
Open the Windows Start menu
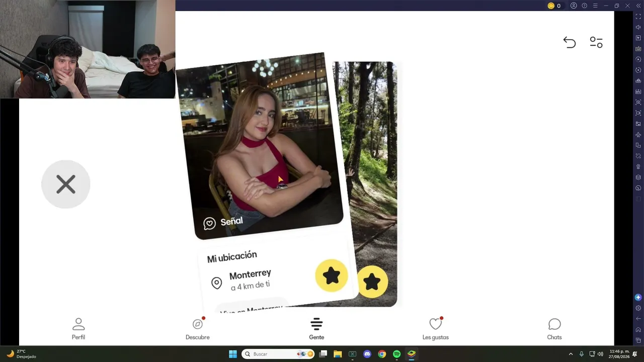pos(233,354)
